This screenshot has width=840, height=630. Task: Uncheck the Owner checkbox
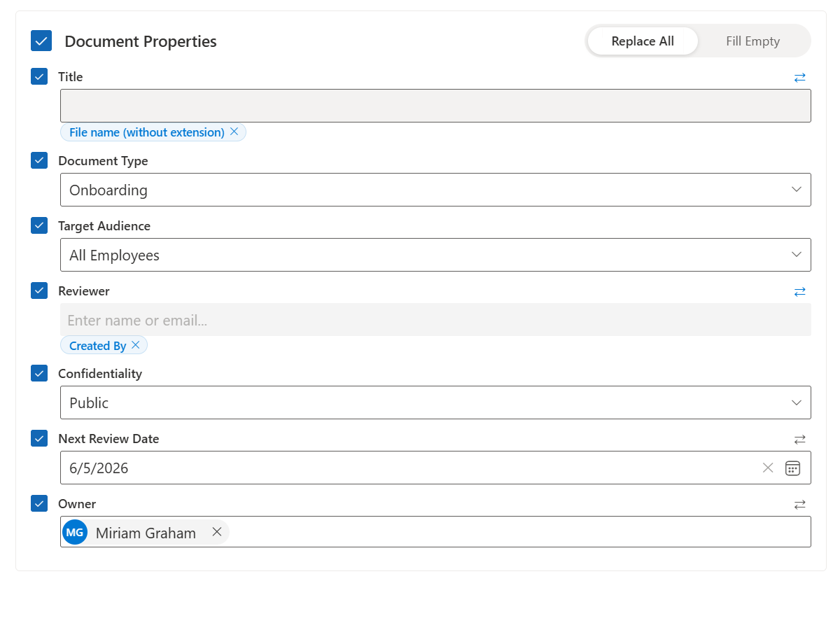[x=39, y=503]
